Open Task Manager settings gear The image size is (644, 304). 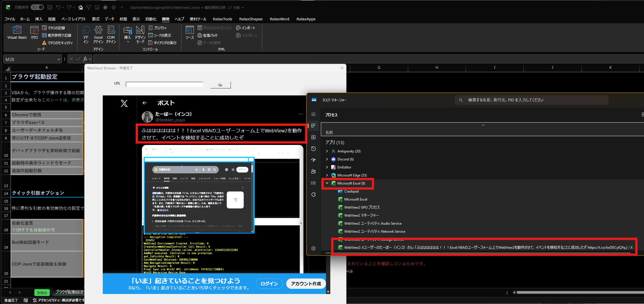(x=313, y=248)
